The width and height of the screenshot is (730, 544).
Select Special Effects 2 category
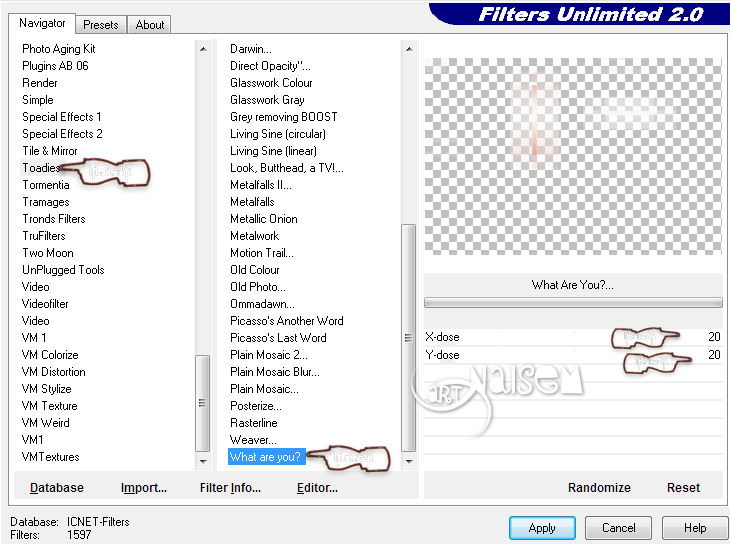pyautogui.click(x=62, y=134)
